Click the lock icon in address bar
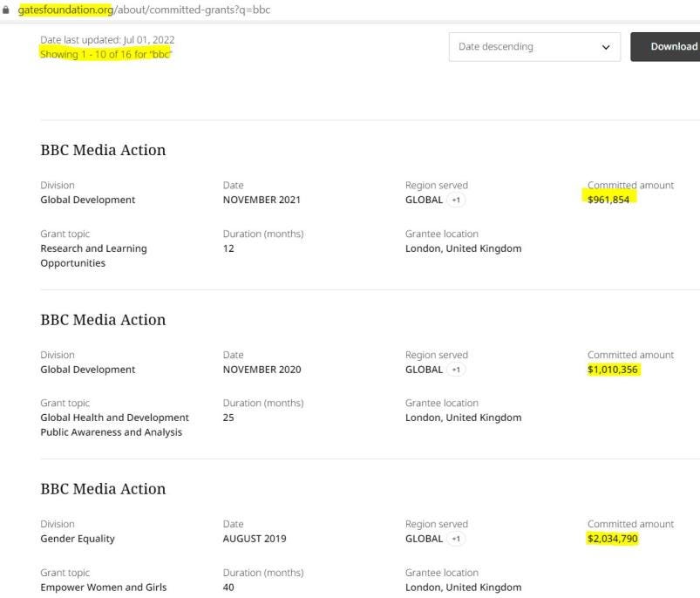The image size is (700, 598). pyautogui.click(x=5, y=10)
